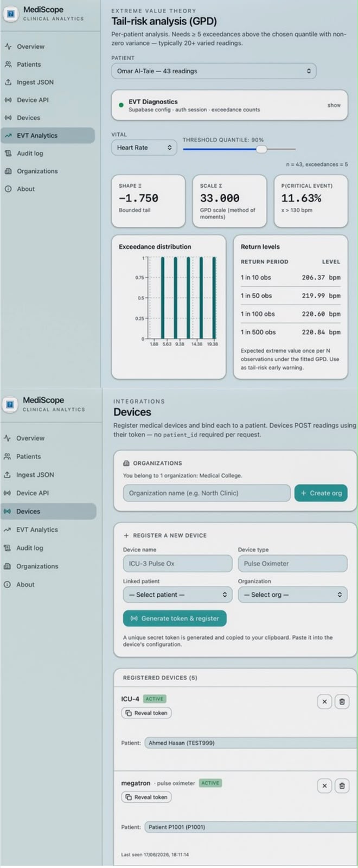Click the Device name field ICU-3 Pulse Ox
This screenshot has width=358, height=868.
pos(178,564)
